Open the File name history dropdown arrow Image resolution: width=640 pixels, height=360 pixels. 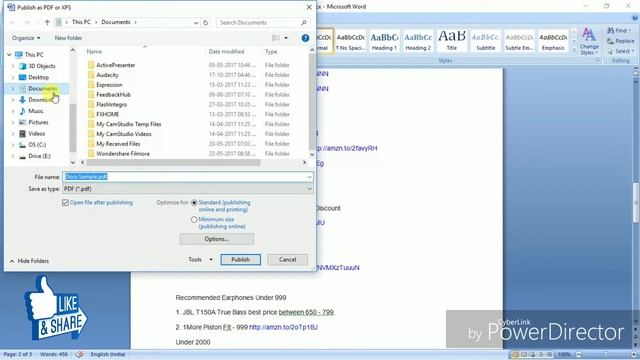point(309,177)
